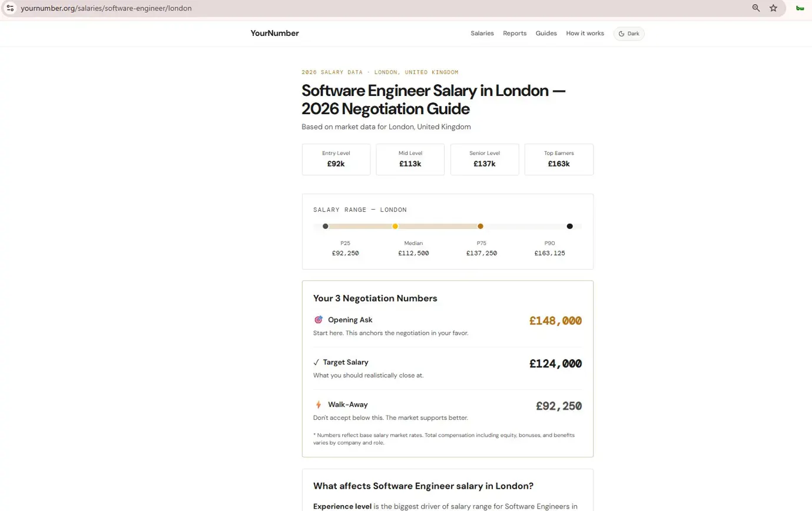The image size is (812, 511).
Task: Click the £92,250 P25 value
Action: pyautogui.click(x=345, y=253)
